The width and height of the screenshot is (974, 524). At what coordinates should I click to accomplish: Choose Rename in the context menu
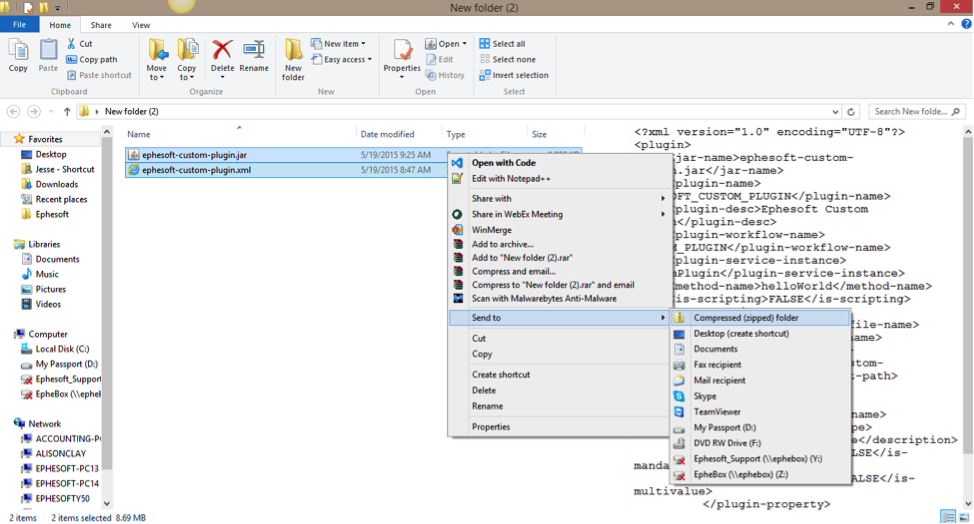click(x=487, y=406)
